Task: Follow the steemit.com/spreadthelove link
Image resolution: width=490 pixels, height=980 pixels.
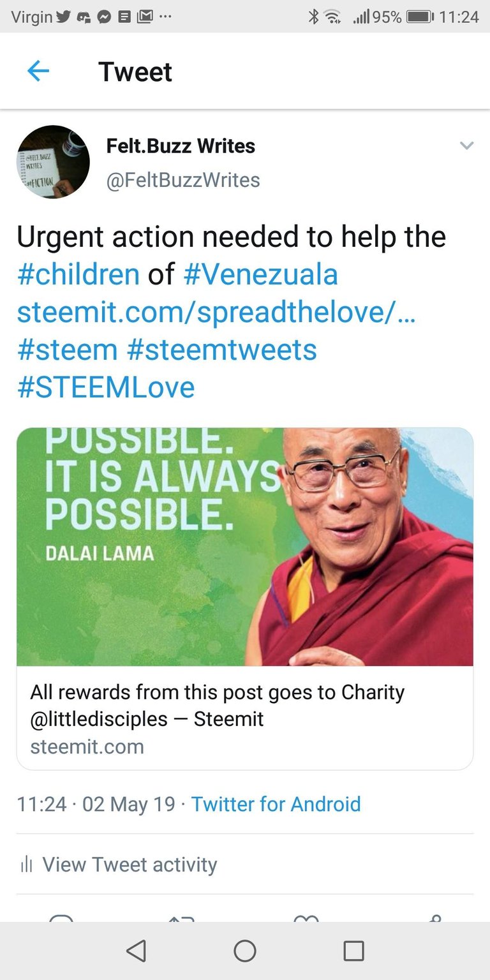Action: tap(216, 312)
